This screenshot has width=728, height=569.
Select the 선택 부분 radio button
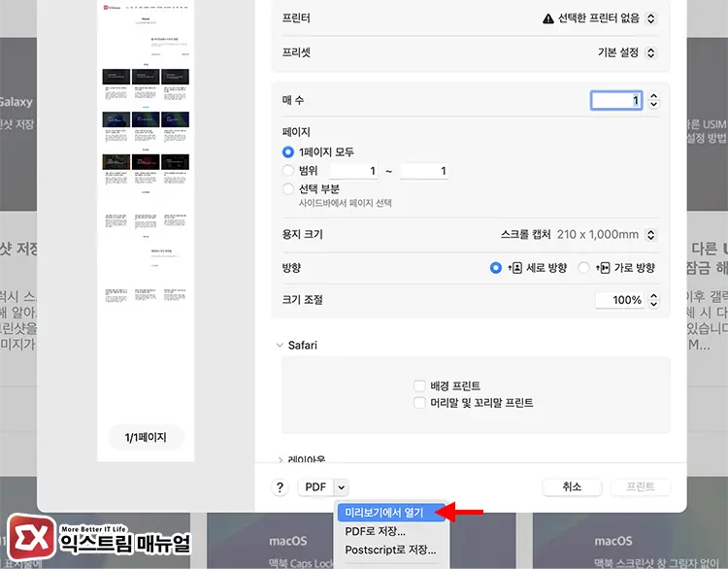288,189
